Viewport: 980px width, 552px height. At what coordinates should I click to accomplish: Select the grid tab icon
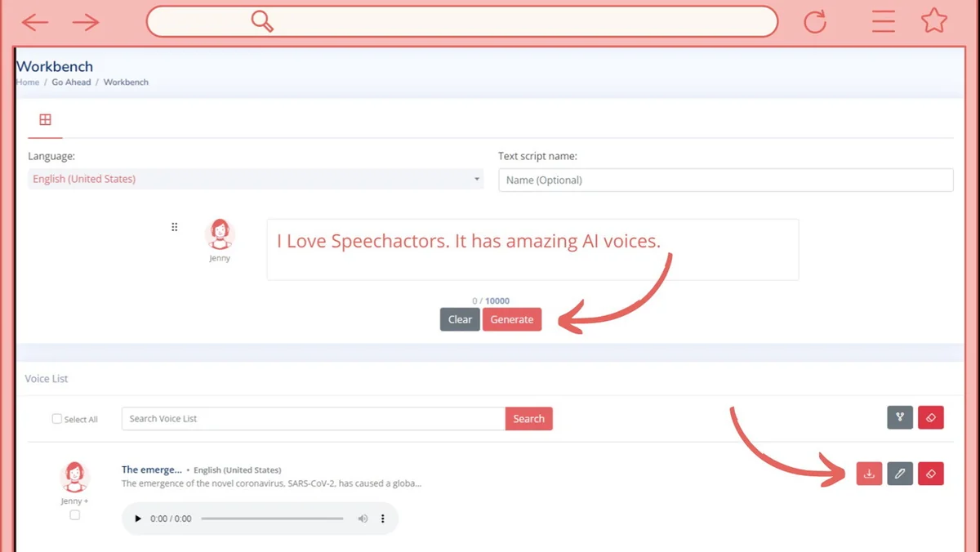click(45, 120)
